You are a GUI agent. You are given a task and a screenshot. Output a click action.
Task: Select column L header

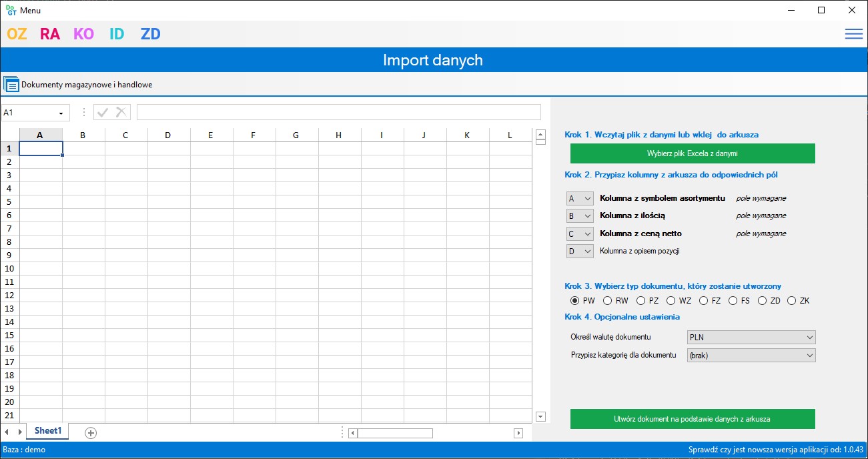click(510, 135)
